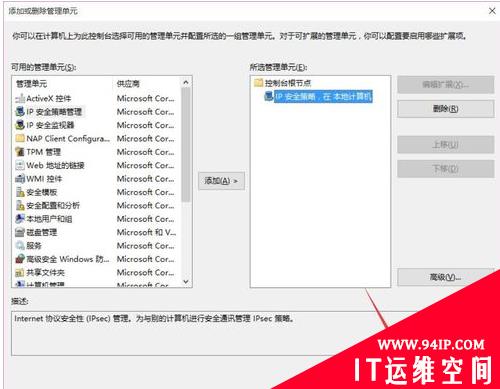This screenshot has width=500, height=389.
Task: Click the 管理单元 column header
Action: (31, 83)
